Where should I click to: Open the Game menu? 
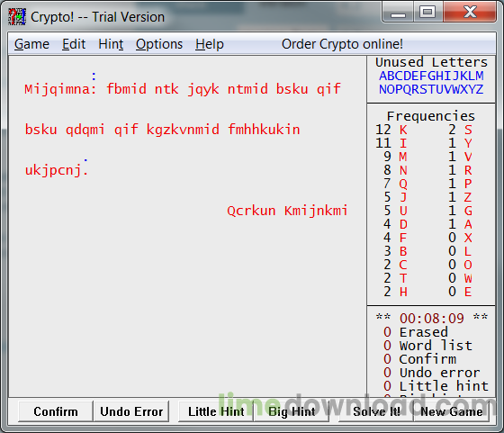pyautogui.click(x=31, y=44)
